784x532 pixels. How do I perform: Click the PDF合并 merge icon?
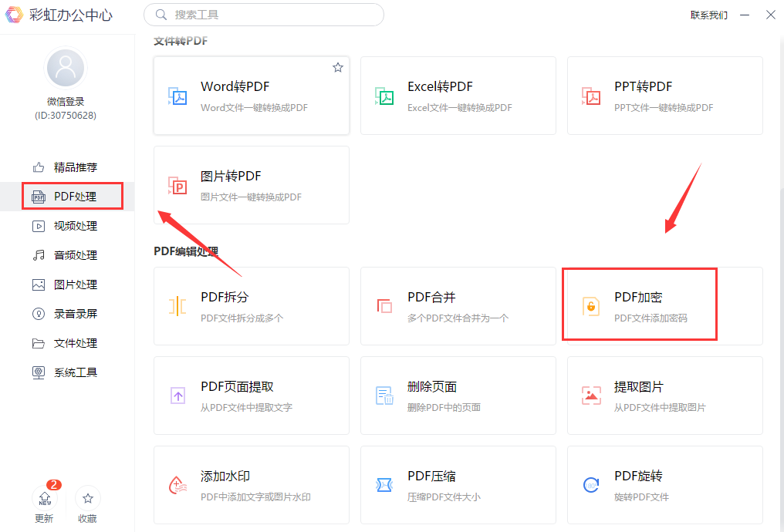384,306
